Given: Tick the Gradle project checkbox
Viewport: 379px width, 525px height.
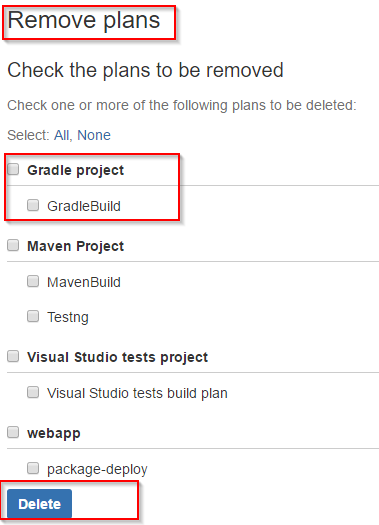Looking at the screenshot, I should point(13,169).
